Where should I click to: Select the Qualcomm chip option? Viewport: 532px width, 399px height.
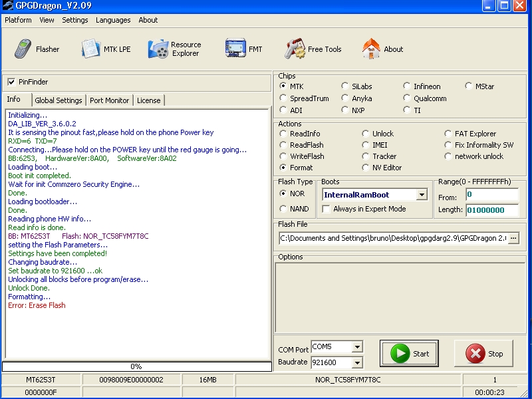[406, 98]
